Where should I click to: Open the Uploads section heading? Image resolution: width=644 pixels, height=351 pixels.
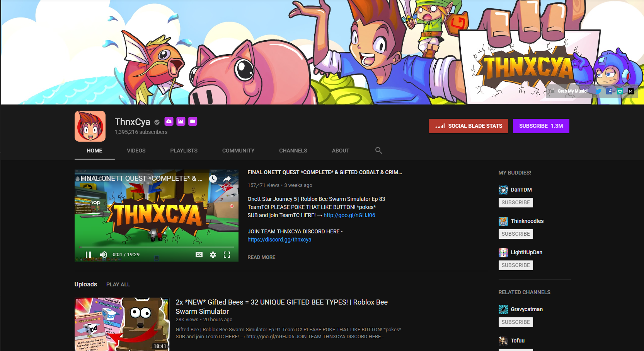[86, 284]
